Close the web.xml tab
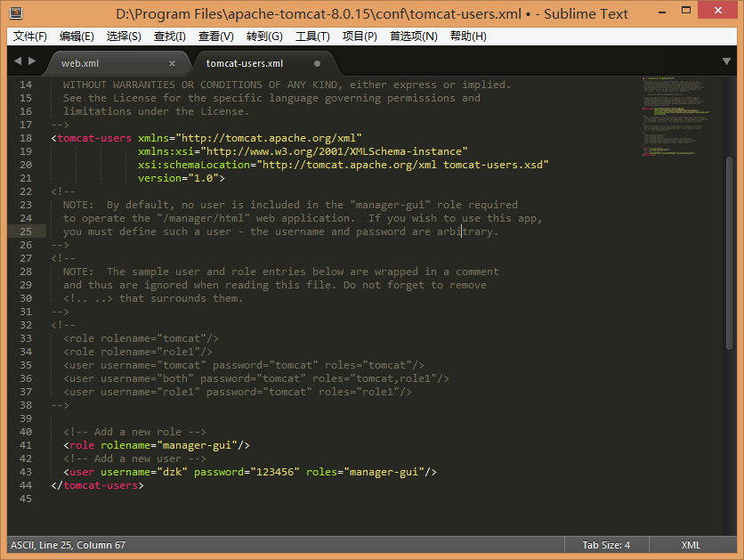Viewport: 744px width, 560px height. 173,63
